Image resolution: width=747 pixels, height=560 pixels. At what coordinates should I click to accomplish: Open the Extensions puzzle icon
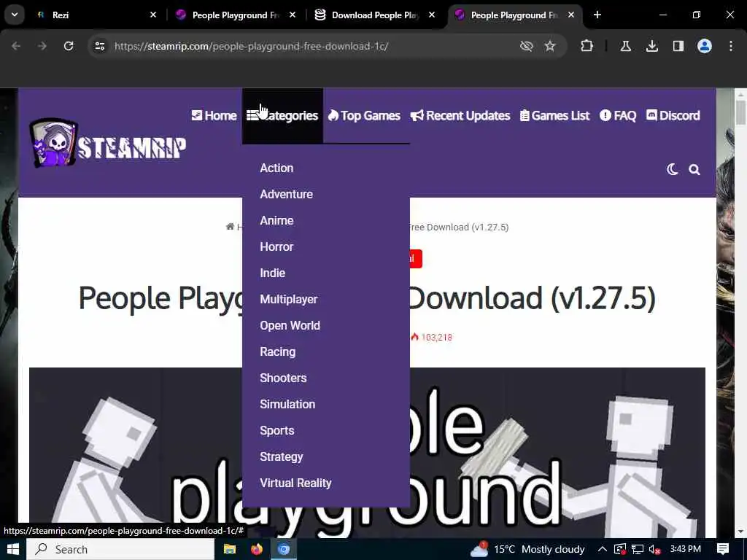pyautogui.click(x=587, y=46)
